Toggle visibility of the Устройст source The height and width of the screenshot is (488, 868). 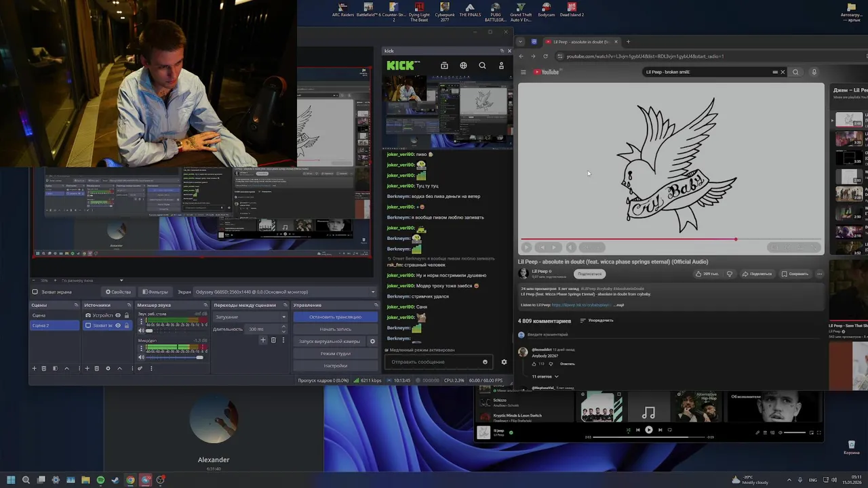[118, 315]
